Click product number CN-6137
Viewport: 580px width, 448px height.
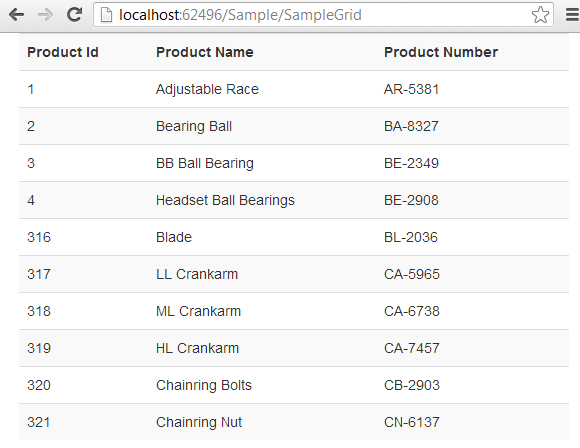[412, 422]
